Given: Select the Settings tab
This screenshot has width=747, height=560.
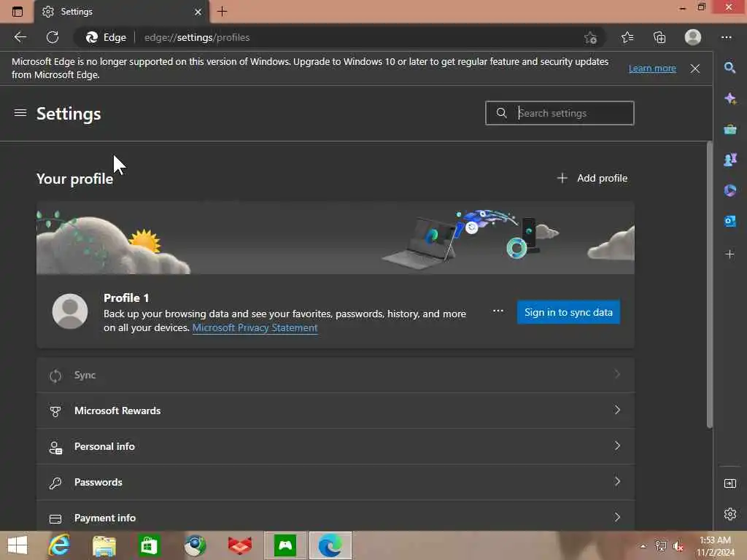Looking at the screenshot, I should click(121, 12).
